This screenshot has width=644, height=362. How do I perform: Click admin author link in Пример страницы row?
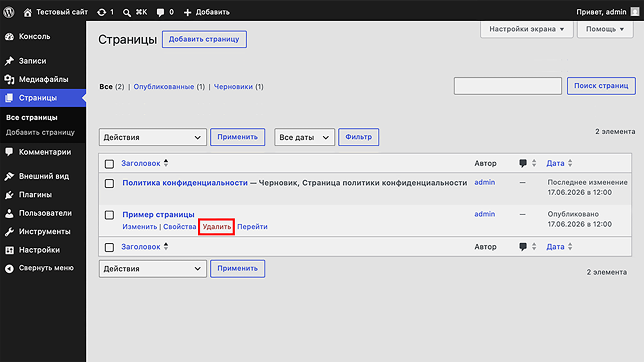[484, 214]
